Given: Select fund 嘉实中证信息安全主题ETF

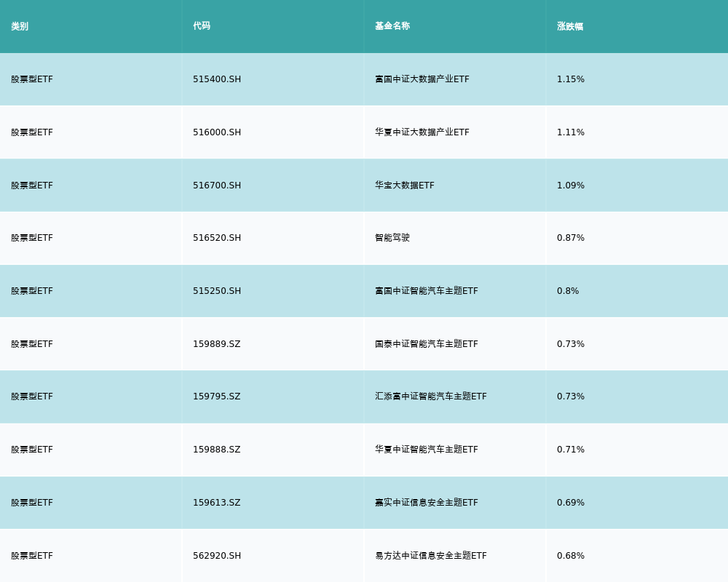Looking at the screenshot, I should 427,503.
